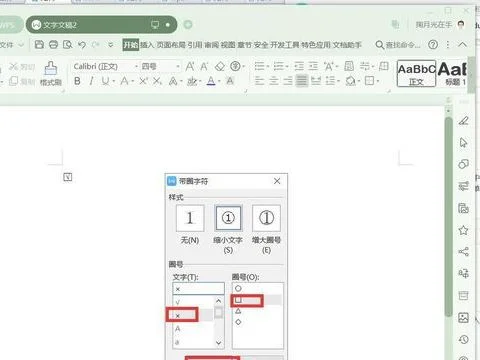Switch to the 引用 tab
This screenshot has height=360, width=480.
pos(195,45)
